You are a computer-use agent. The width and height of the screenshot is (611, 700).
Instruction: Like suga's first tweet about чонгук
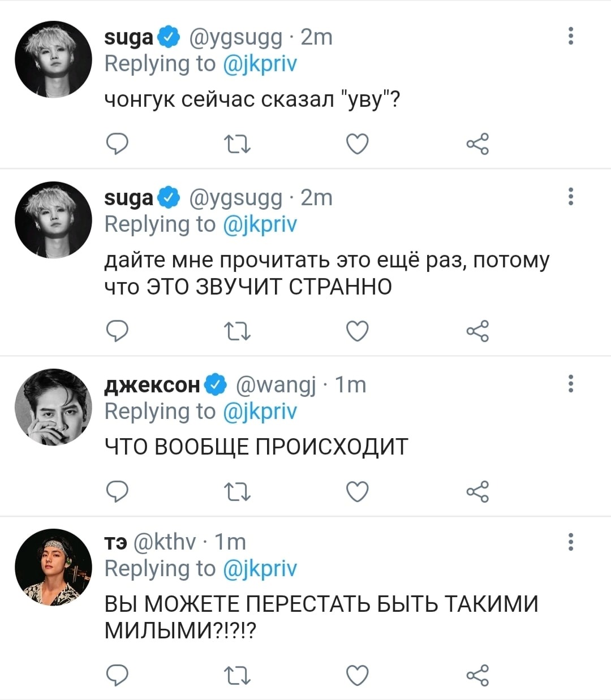pos(358,144)
